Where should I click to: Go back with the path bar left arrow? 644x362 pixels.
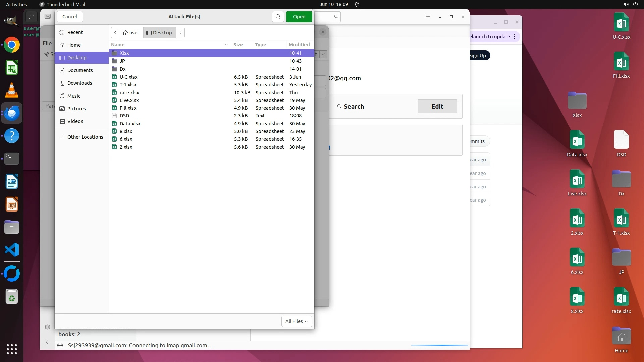click(x=115, y=33)
